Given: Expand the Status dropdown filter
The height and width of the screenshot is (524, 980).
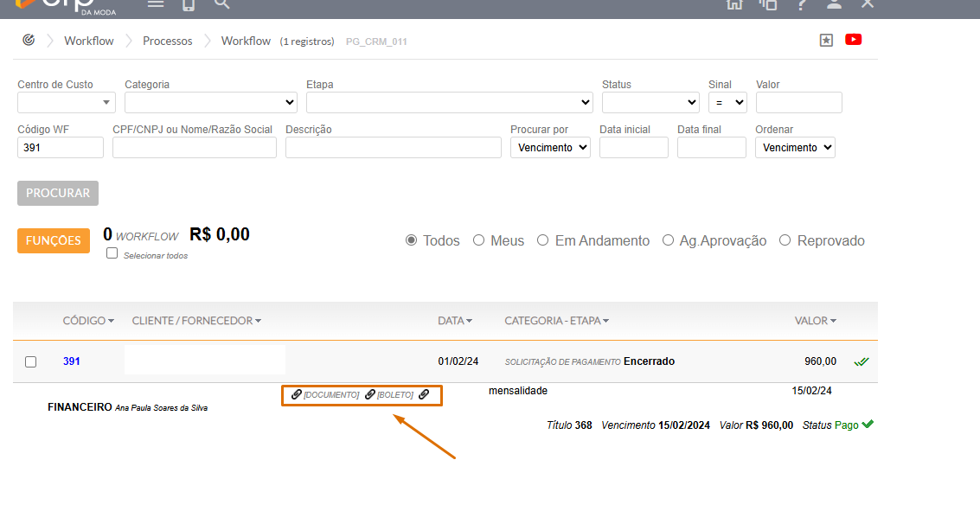Looking at the screenshot, I should pos(650,103).
